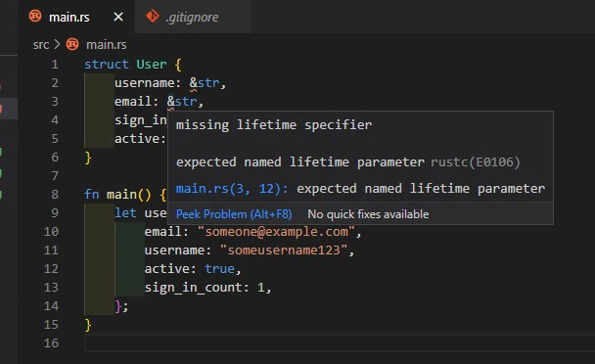Click line number 16 in gutter

pyautogui.click(x=51, y=343)
